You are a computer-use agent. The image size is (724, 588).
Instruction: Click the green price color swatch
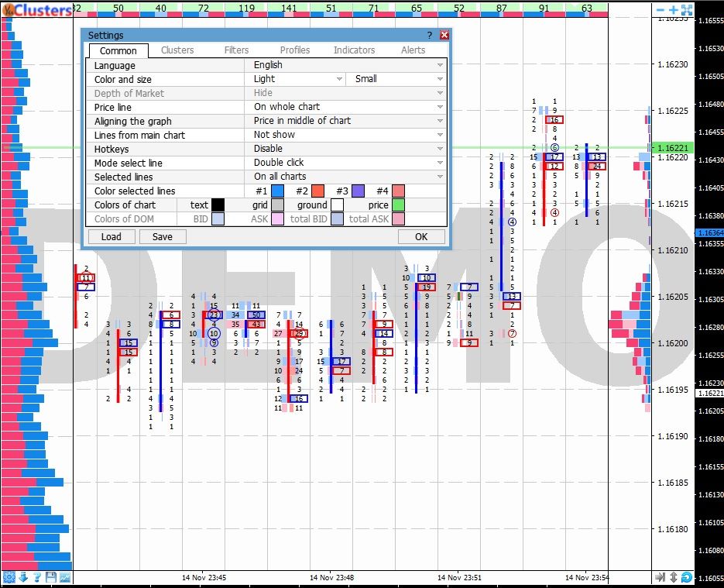(398, 205)
